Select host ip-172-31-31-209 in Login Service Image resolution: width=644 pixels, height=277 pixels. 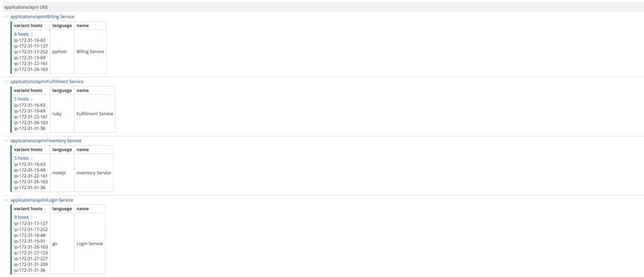31,264
